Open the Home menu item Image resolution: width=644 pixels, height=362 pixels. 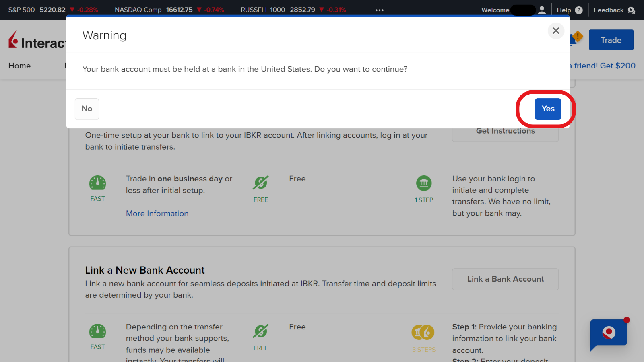point(19,66)
